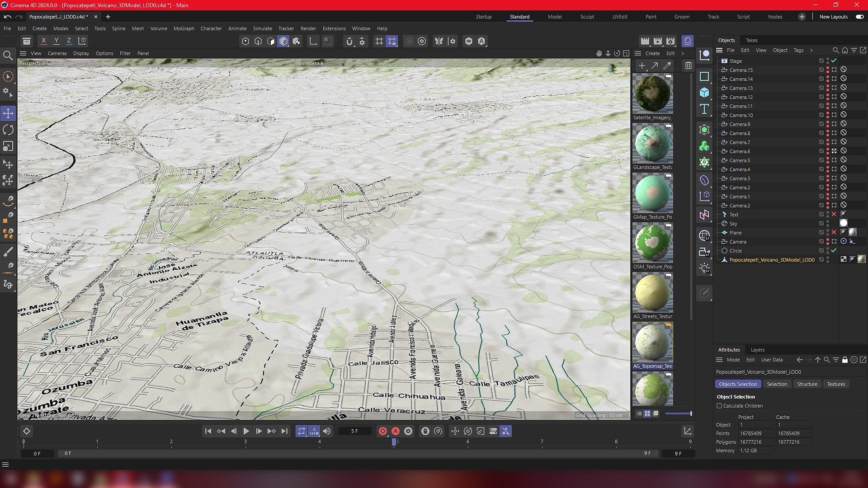Open the Attributes User Data dropdown
The width and height of the screenshot is (868, 488).
(x=772, y=360)
